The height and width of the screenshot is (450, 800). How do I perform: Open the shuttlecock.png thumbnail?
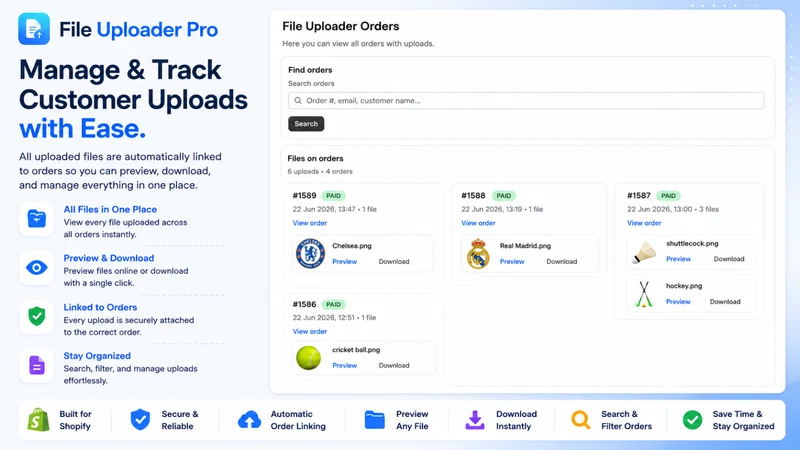644,252
